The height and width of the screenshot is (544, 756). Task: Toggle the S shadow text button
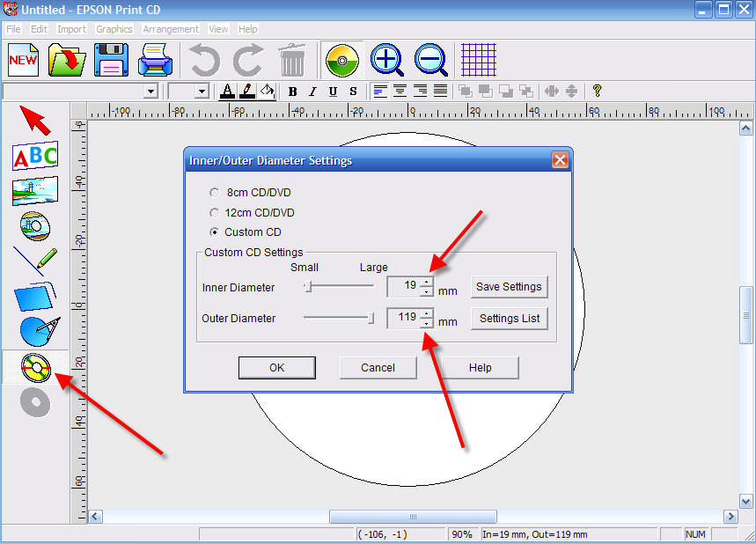point(353,92)
